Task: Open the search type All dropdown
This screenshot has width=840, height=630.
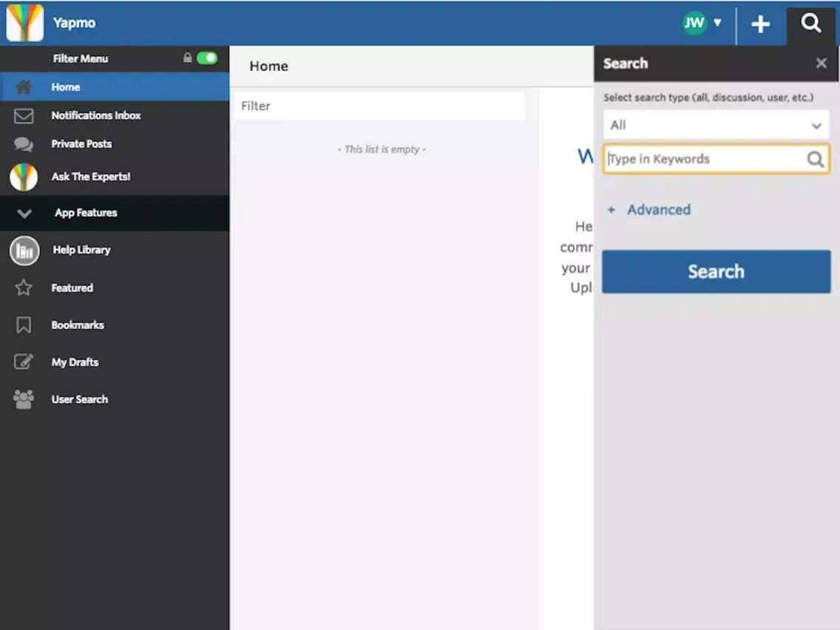Action: tap(717, 125)
